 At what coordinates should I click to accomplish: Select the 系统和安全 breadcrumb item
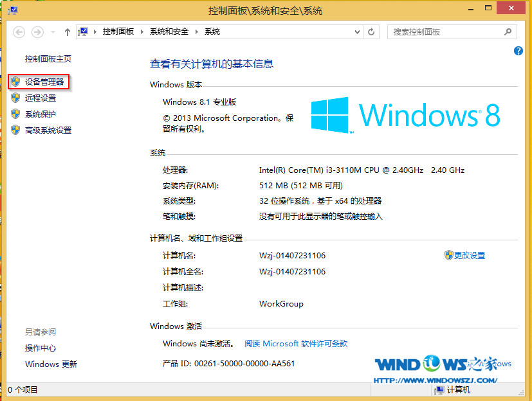(x=169, y=31)
